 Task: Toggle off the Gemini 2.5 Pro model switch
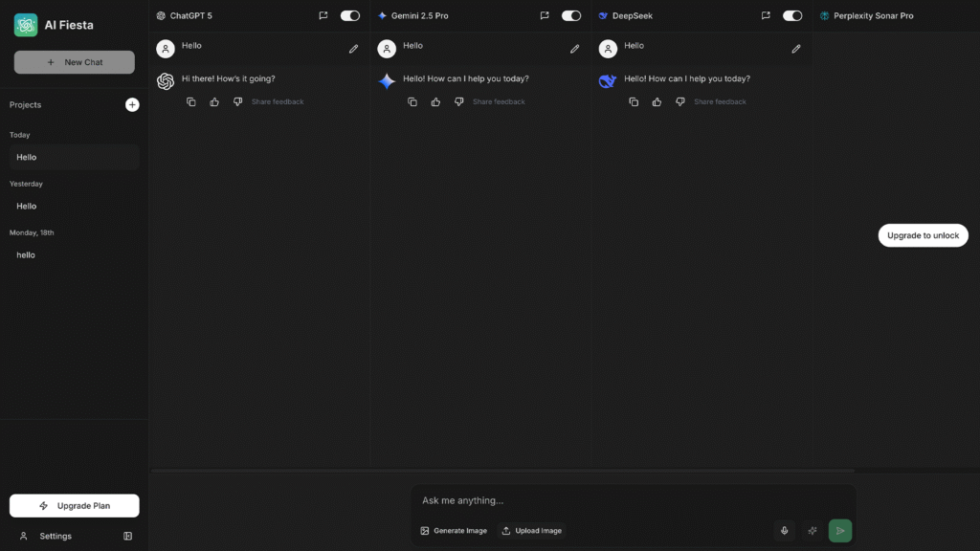click(x=571, y=15)
